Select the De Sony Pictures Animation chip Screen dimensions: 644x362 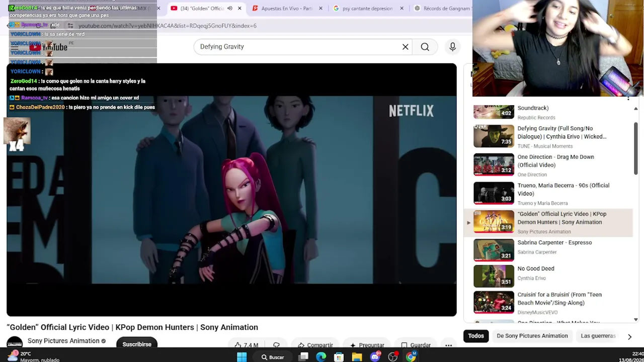[532, 336]
